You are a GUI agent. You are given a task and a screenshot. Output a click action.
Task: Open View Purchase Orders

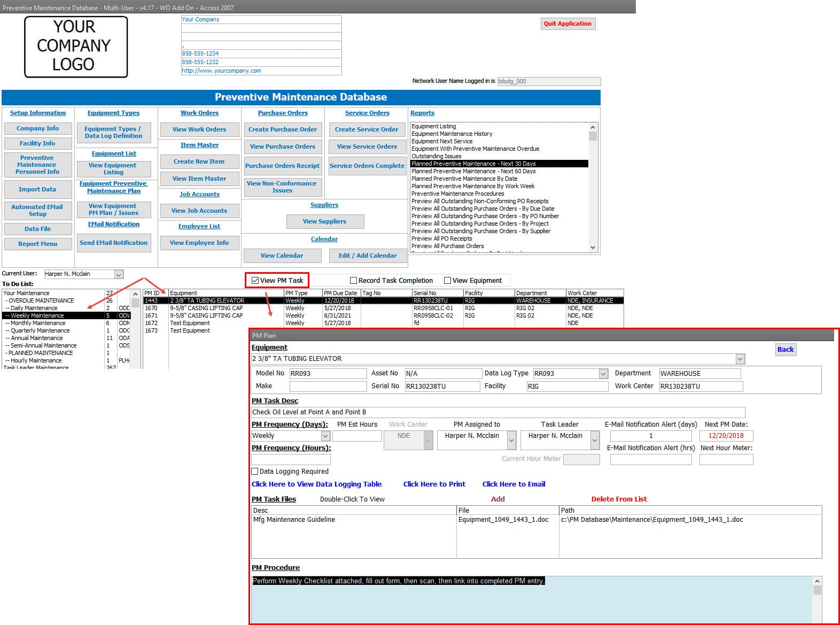point(283,146)
